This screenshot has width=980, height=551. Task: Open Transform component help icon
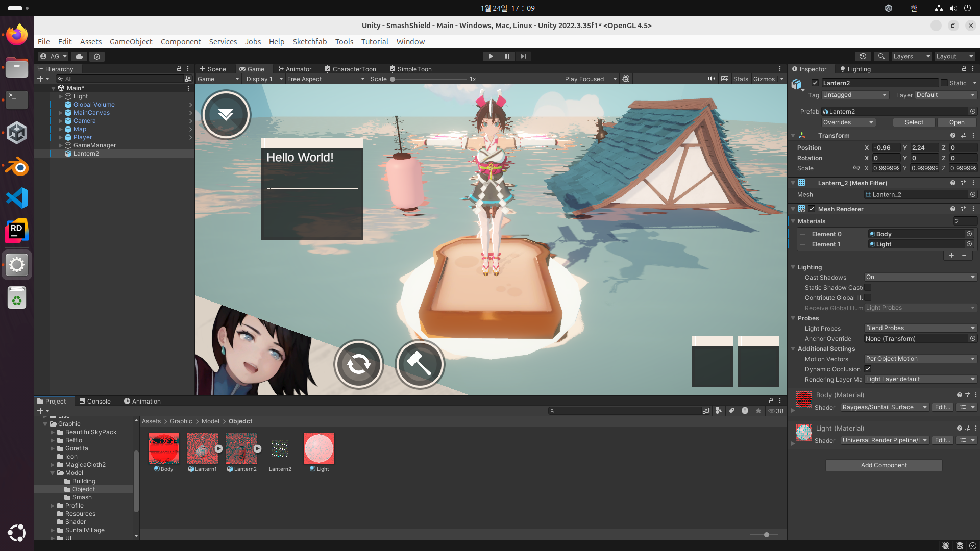tap(952, 135)
